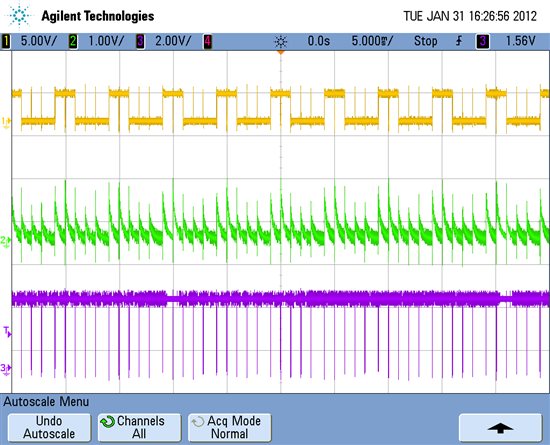
Task: Select the channel 3 purple indicator badge
Action: pyautogui.click(x=140, y=41)
